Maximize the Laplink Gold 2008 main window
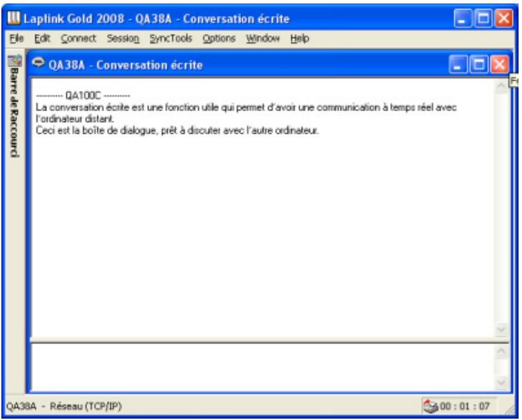 pos(483,18)
